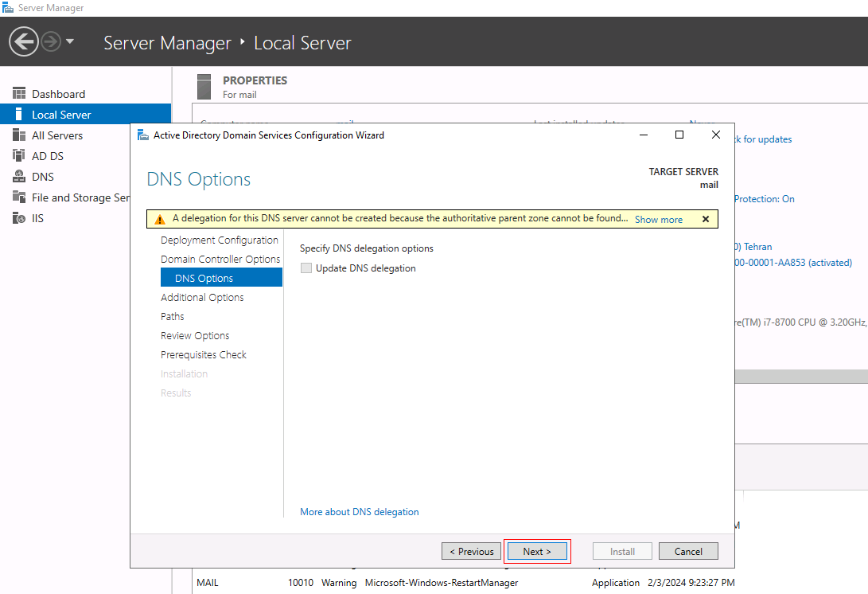Click the back arrow in Server Manager
This screenshot has width=868, height=594.
[24, 41]
